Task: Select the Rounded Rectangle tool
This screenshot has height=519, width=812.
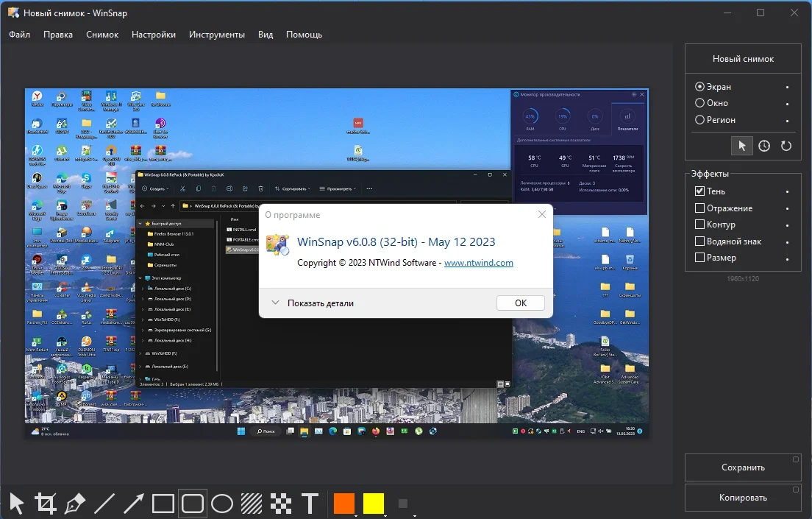Action: [x=193, y=504]
